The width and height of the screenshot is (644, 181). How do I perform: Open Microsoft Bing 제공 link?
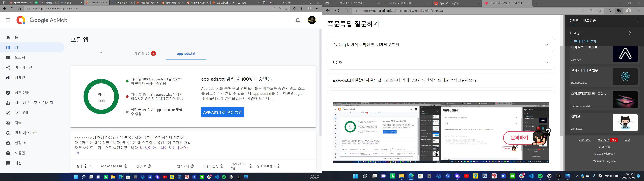tap(604, 161)
